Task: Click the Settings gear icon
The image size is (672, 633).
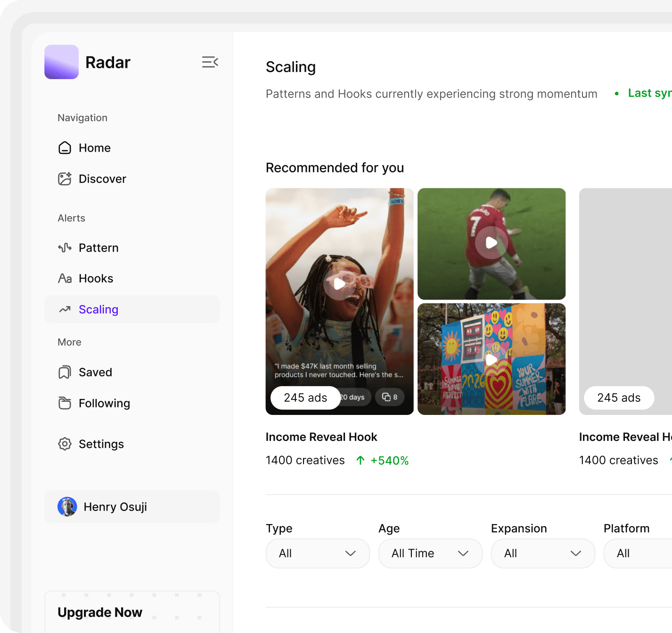Action: (65, 444)
